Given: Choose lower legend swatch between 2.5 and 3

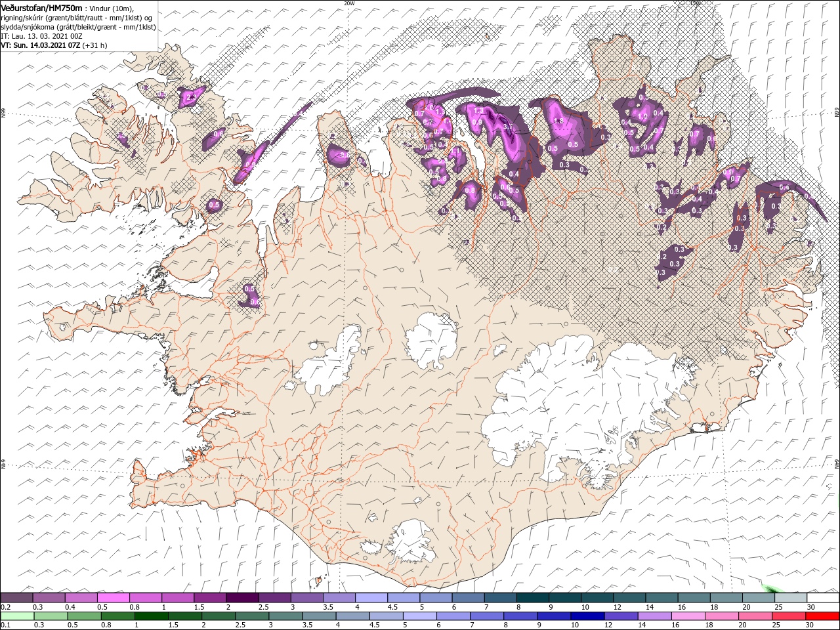Looking at the screenshot, I should [252, 616].
